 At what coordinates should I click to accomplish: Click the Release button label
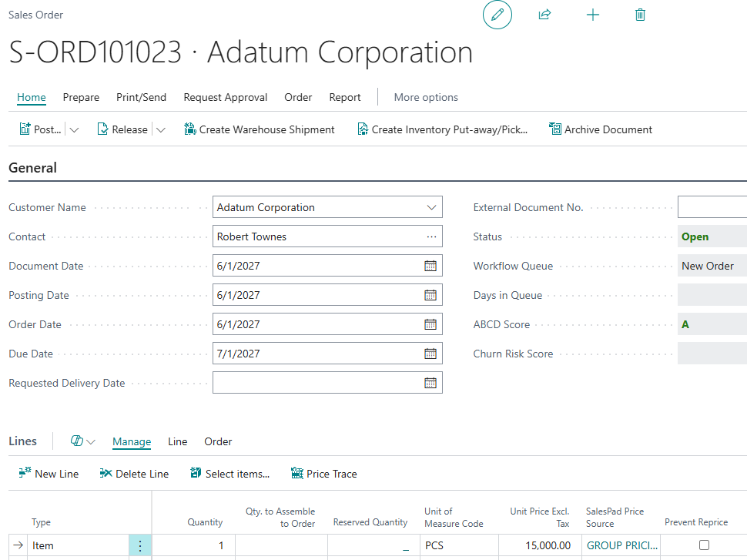point(129,129)
